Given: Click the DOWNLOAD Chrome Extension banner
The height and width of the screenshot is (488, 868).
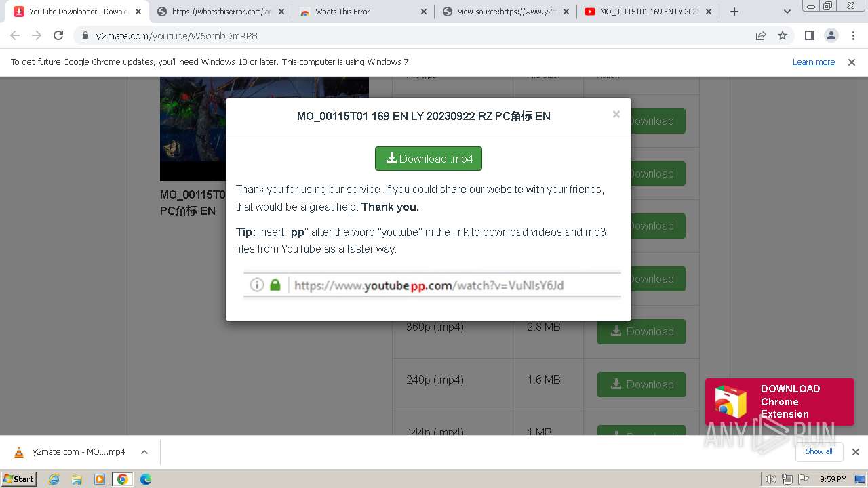Looking at the screenshot, I should pyautogui.click(x=779, y=401).
